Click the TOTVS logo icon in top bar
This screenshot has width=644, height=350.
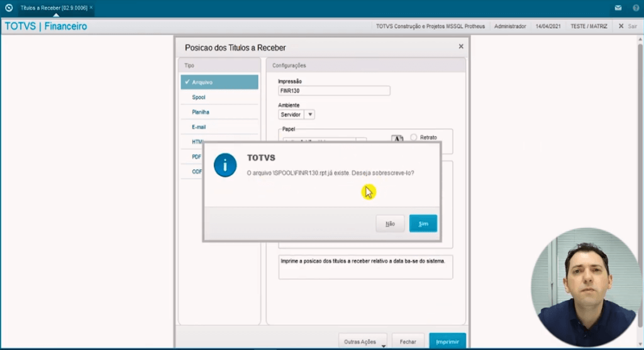(9, 8)
